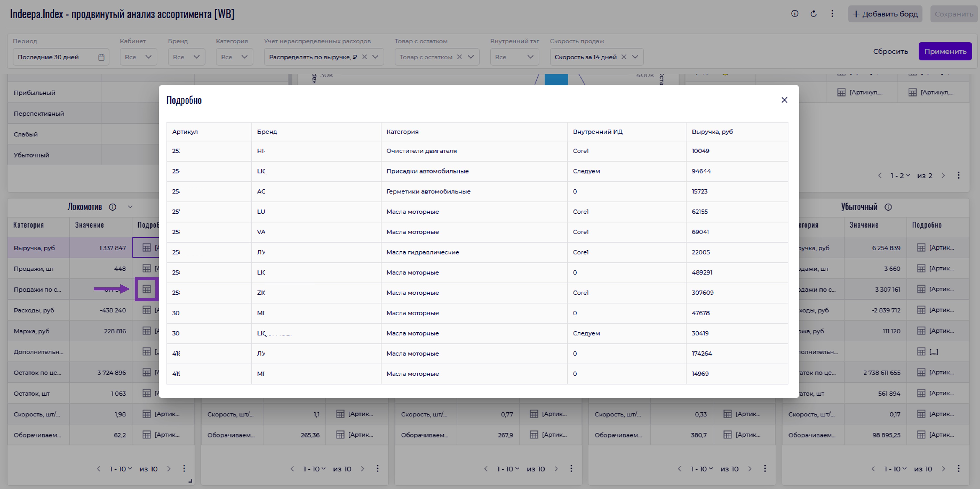980x489 pixels.
Task: Expand the chevron beside Локомотив title
Action: tap(130, 207)
